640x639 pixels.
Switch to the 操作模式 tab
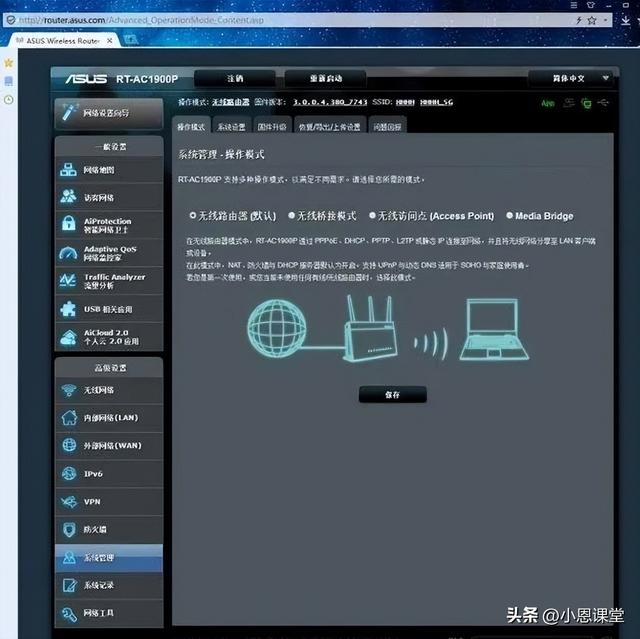coord(191,126)
